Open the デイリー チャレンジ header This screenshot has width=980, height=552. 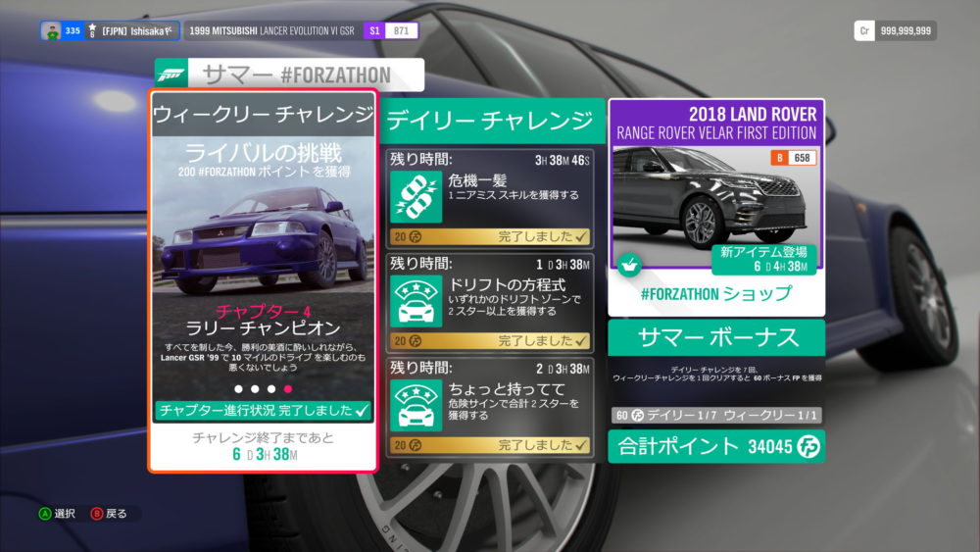pos(489,121)
